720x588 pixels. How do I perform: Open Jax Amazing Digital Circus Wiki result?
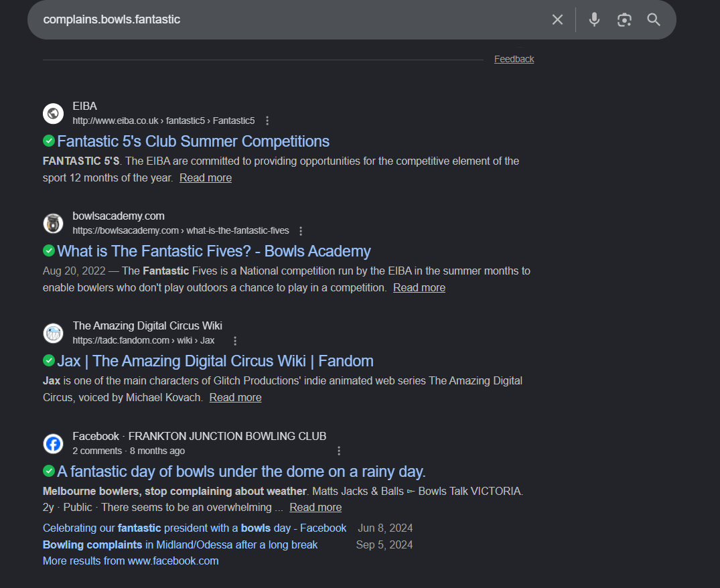tap(215, 361)
